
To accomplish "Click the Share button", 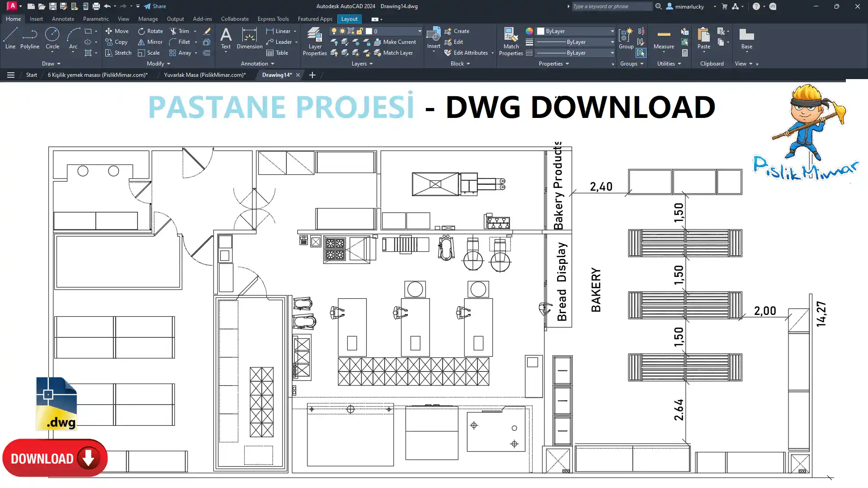I will coord(155,6).
